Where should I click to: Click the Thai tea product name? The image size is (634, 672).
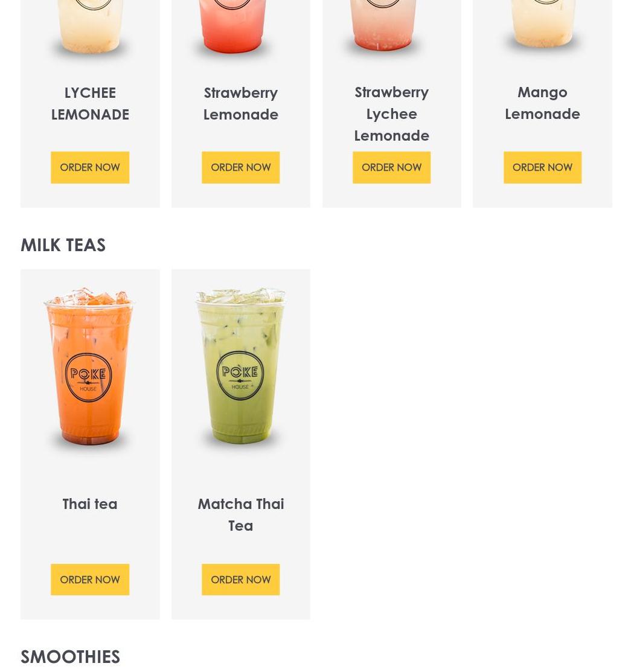tap(90, 504)
